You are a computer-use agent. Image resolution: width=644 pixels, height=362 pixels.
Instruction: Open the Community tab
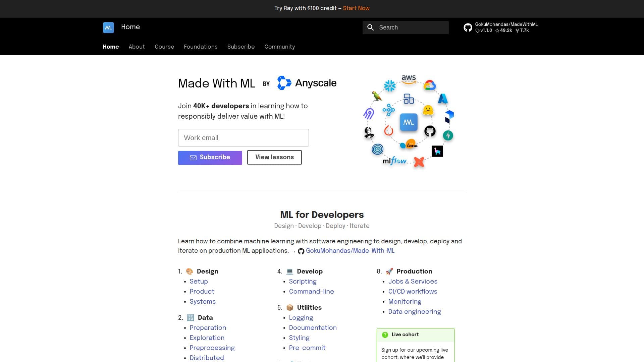click(280, 47)
